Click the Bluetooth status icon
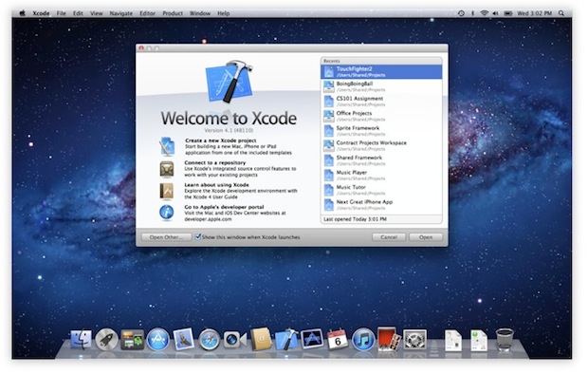This screenshot has height=374, width=588. (x=473, y=13)
